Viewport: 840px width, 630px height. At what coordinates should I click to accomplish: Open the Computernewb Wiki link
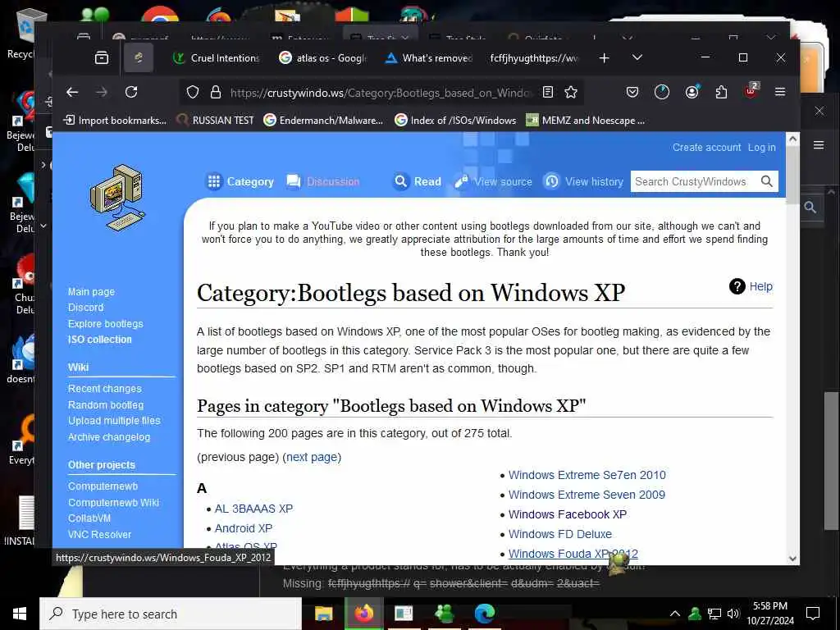coord(113,503)
